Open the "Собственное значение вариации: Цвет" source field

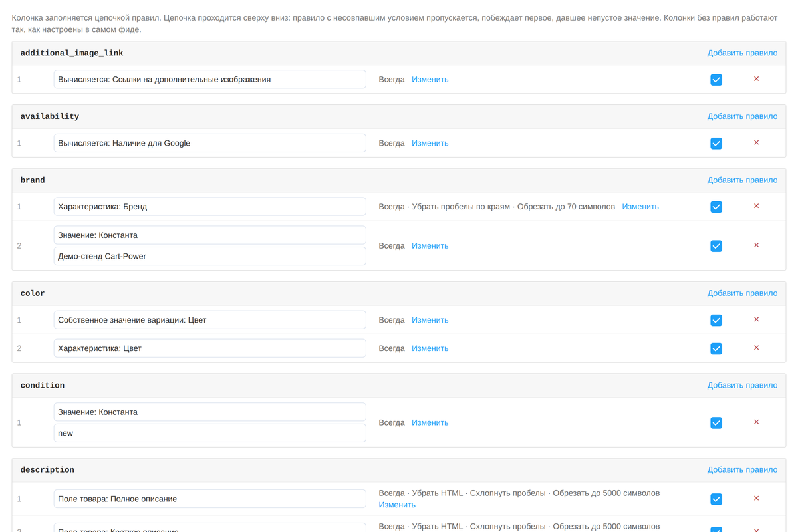point(210,320)
